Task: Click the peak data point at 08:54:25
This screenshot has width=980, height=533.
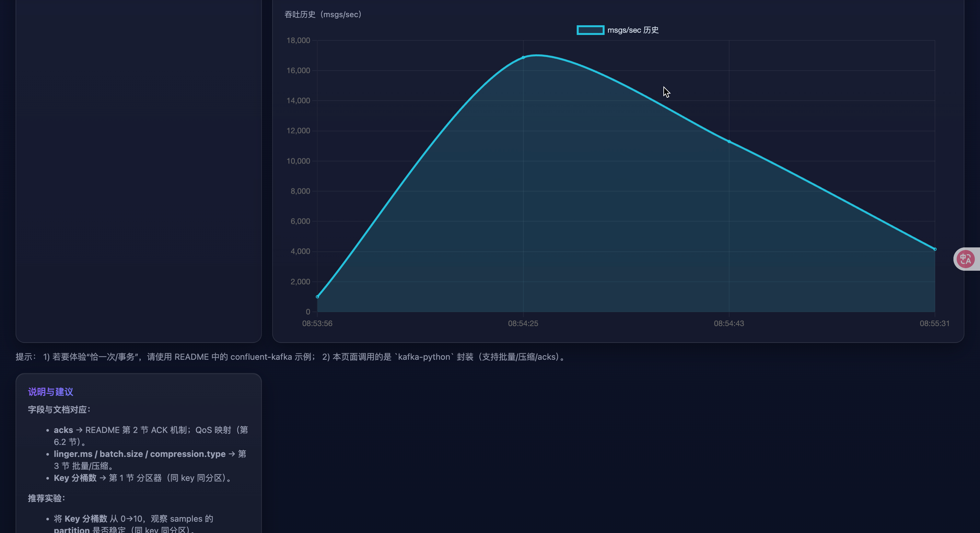Action: (x=523, y=57)
